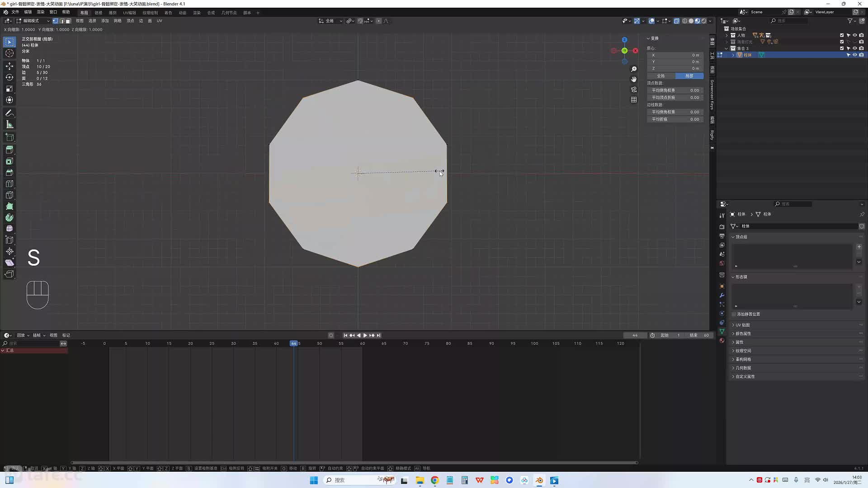Select the Annotate pencil tool
The height and width of the screenshot is (488, 868).
tap(9, 113)
